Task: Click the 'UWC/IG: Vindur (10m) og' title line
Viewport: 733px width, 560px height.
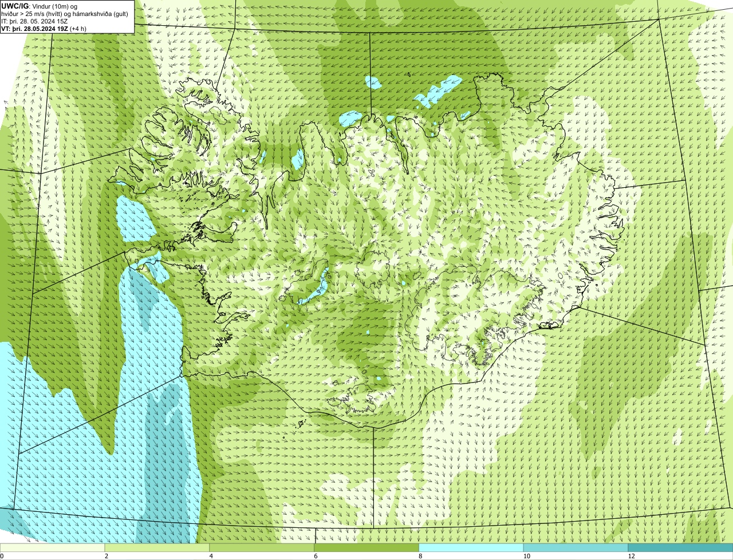Action: (x=40, y=6)
